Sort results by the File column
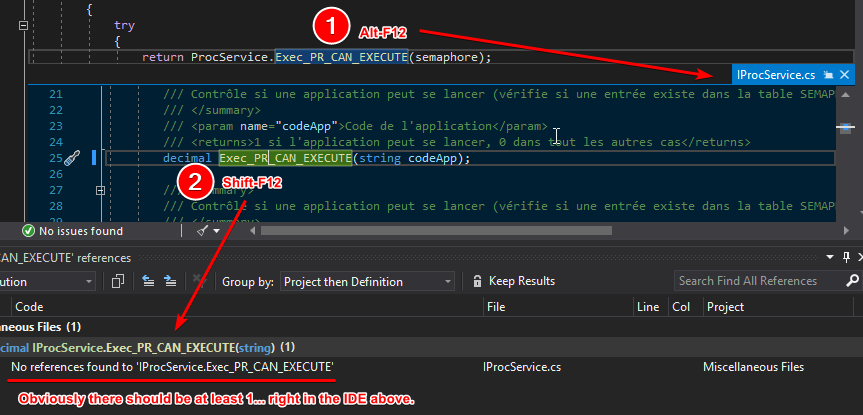The height and width of the screenshot is (415, 863). tap(558, 307)
